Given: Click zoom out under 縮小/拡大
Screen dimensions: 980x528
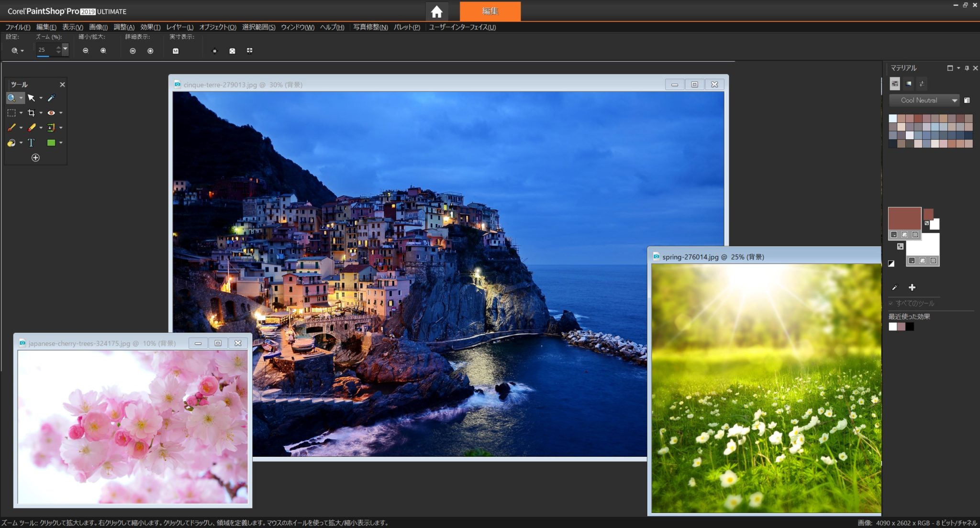Looking at the screenshot, I should (86, 51).
